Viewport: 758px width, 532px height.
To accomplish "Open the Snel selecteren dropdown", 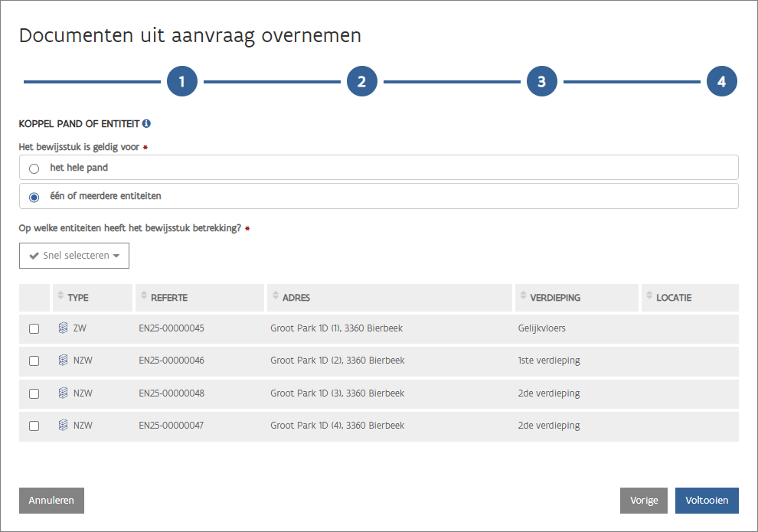I will click(74, 256).
